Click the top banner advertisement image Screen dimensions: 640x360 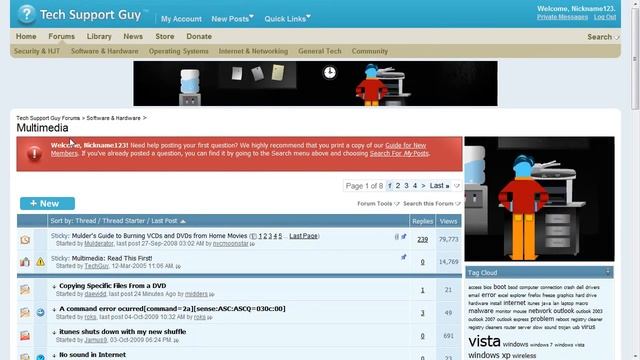[x=315, y=83]
